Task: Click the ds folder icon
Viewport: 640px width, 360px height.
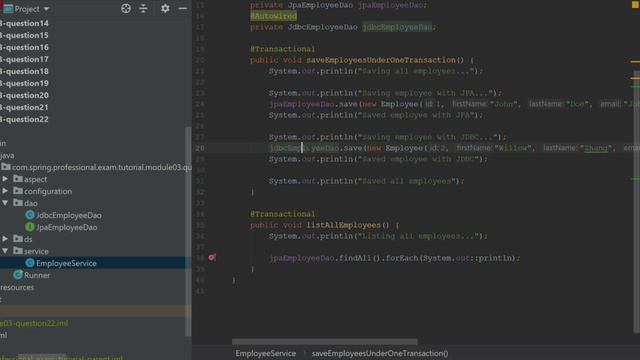Action: coord(18,238)
